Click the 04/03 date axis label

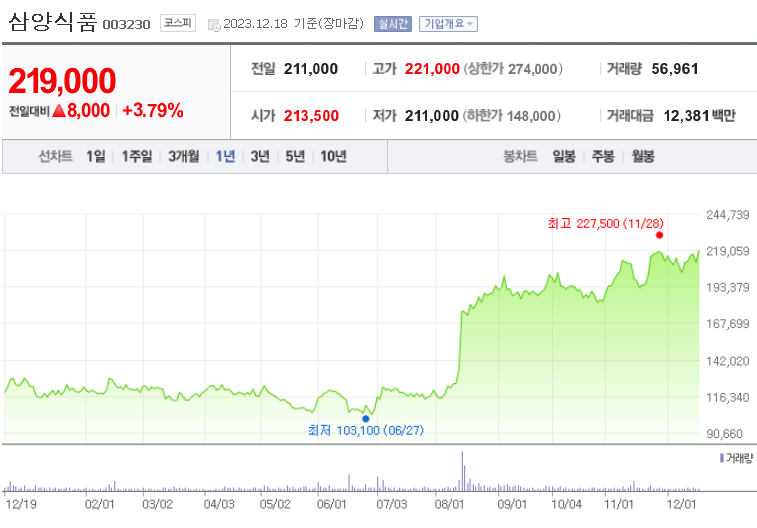coord(219,504)
